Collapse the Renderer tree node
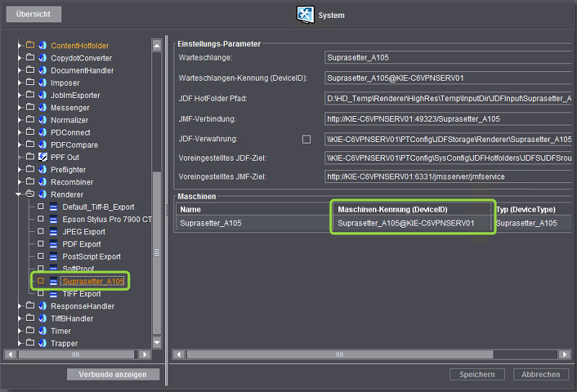The height and width of the screenshot is (392, 577). (x=19, y=195)
